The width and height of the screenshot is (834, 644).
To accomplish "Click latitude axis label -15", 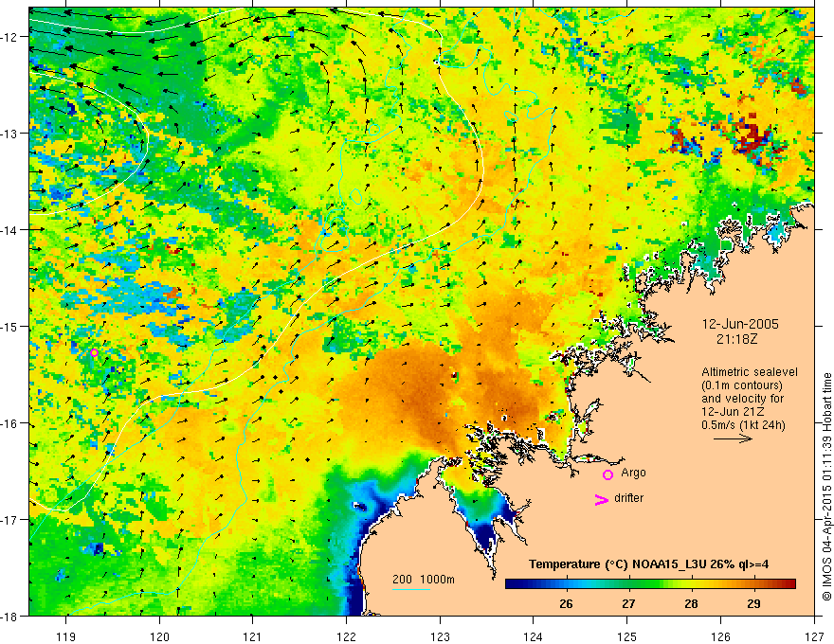I will coord(10,326).
